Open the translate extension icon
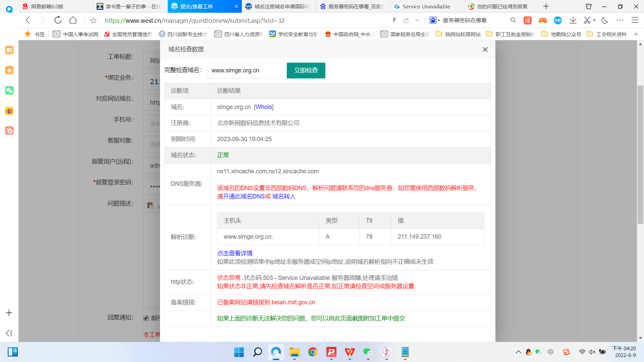The width and height of the screenshot is (644, 362). 527,20
